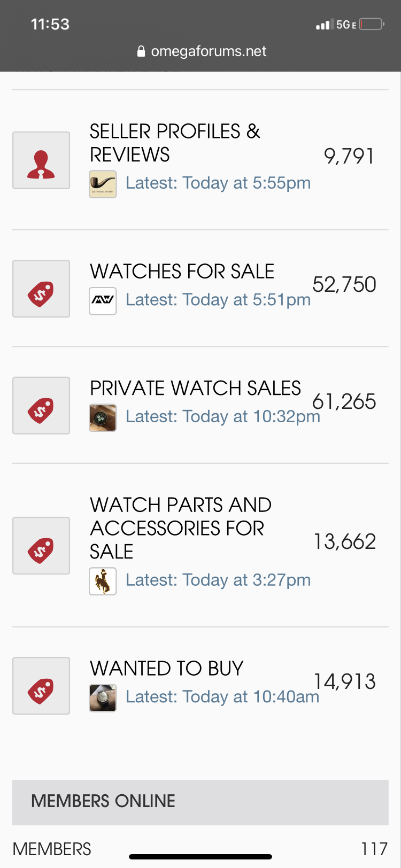Open the wristwatch avatar under Wanted To Buy
The image size is (401, 868).
(x=103, y=698)
